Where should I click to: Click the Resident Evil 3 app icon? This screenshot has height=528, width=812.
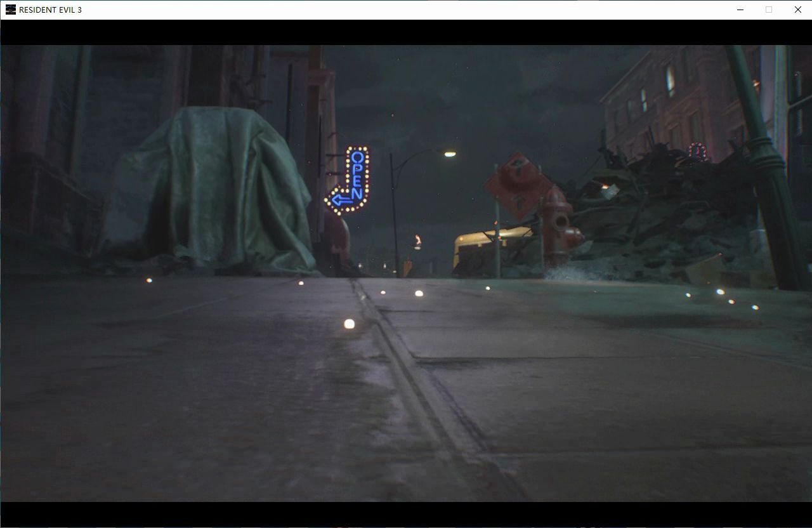[10, 10]
